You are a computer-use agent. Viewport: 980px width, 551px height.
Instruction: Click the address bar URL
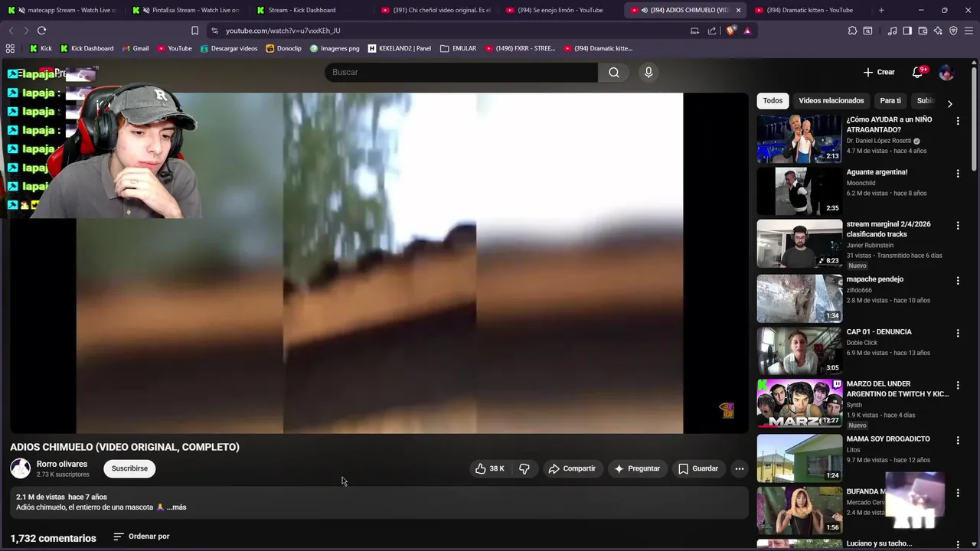283,31
